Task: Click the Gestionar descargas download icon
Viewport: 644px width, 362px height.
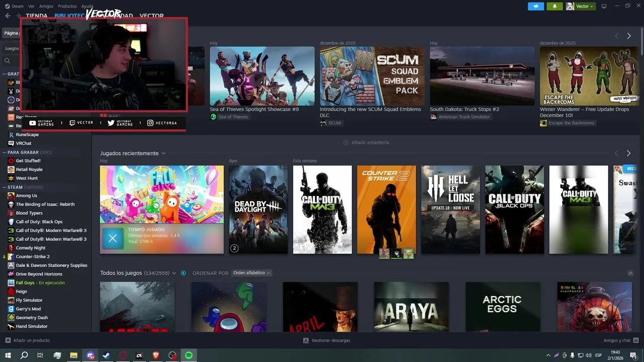Action: [x=306, y=340]
